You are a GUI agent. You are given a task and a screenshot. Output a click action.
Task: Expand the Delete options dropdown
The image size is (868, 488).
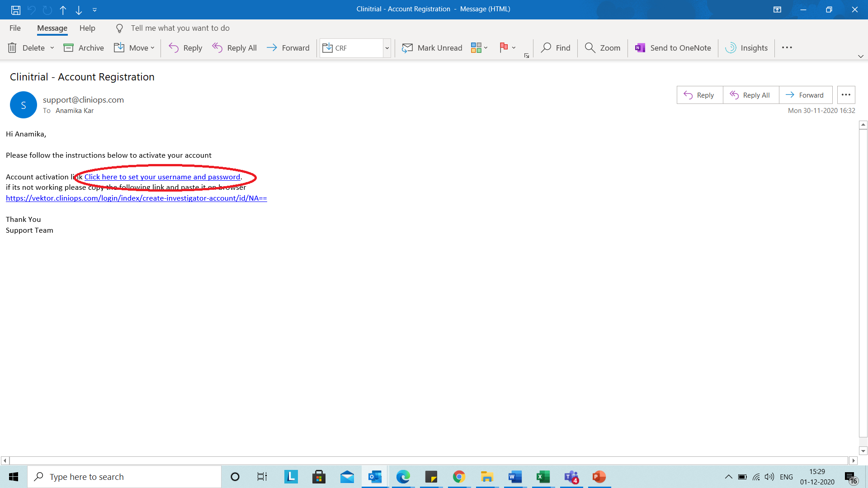pos(52,48)
